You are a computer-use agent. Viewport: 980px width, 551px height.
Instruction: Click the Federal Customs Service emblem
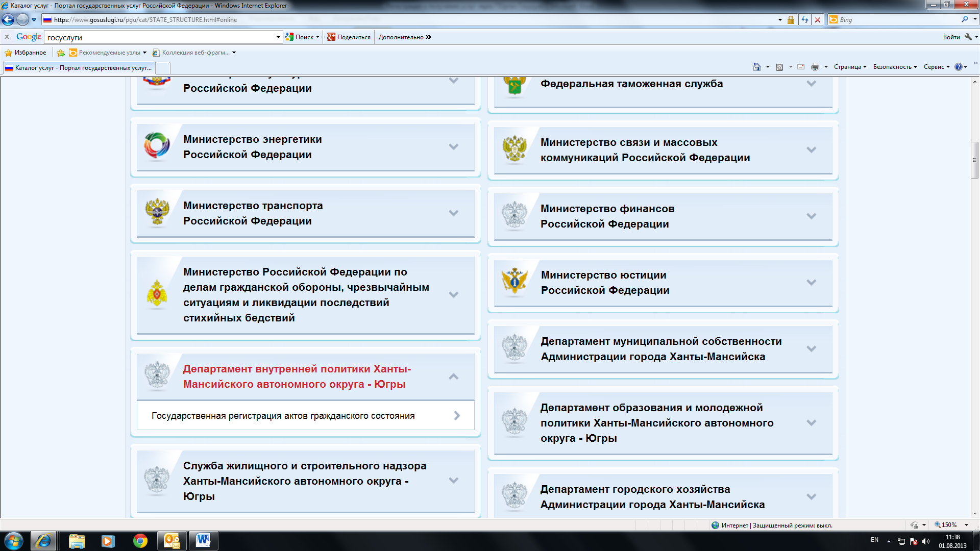tap(514, 86)
